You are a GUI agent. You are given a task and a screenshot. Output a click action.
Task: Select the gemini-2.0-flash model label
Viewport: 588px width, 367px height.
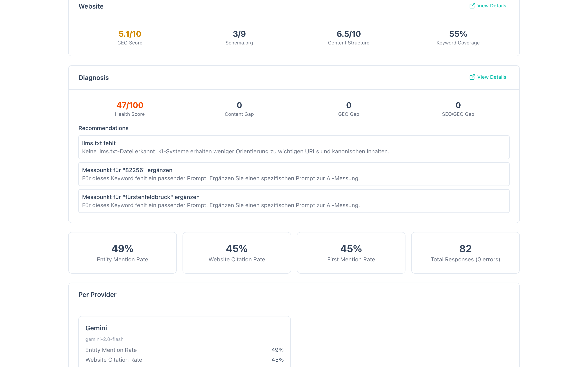pyautogui.click(x=105, y=339)
